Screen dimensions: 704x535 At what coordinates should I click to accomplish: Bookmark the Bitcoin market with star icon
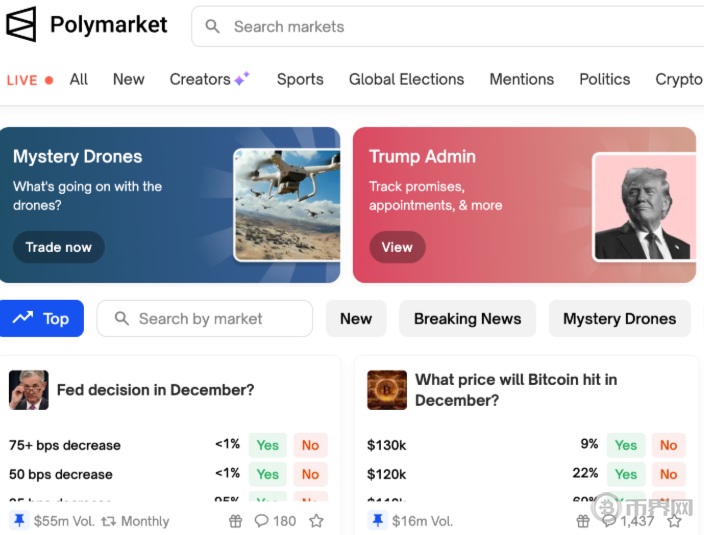point(675,521)
